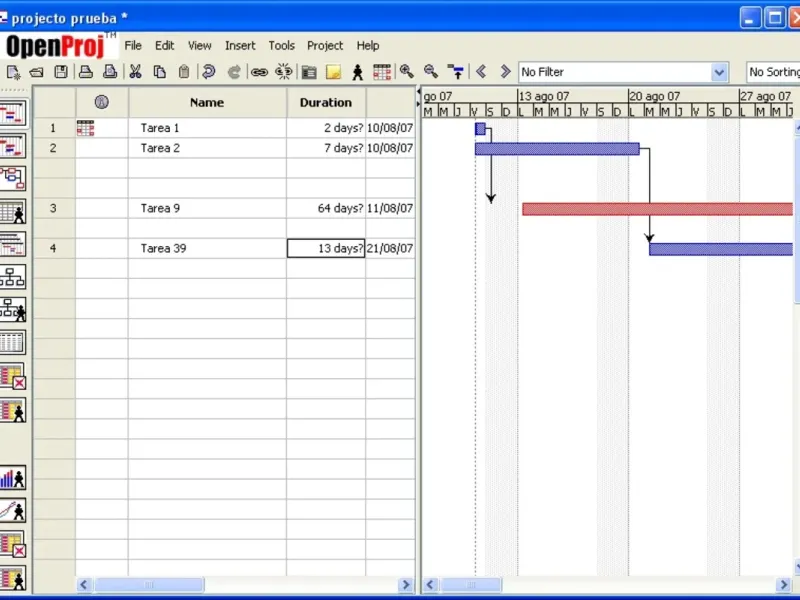Click the Redo arrow icon

(234, 72)
